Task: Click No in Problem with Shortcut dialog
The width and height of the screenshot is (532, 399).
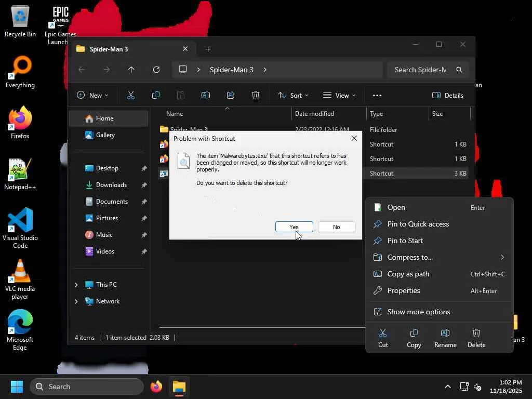Action: click(x=337, y=227)
